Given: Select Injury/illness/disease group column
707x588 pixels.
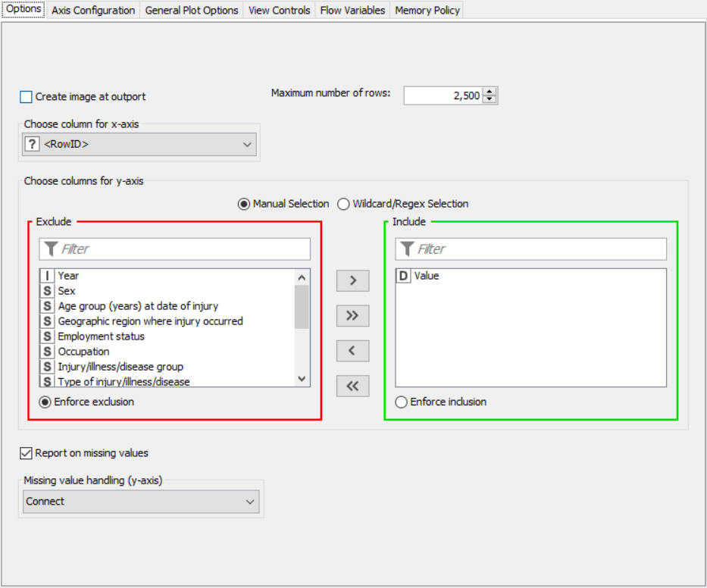Looking at the screenshot, I should tap(167, 367).
